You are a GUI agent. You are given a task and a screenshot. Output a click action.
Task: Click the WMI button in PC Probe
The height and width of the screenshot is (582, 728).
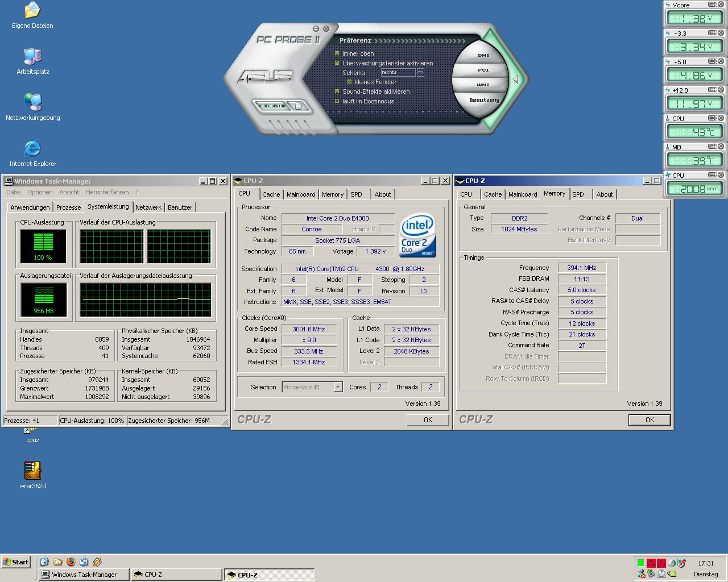pos(483,85)
